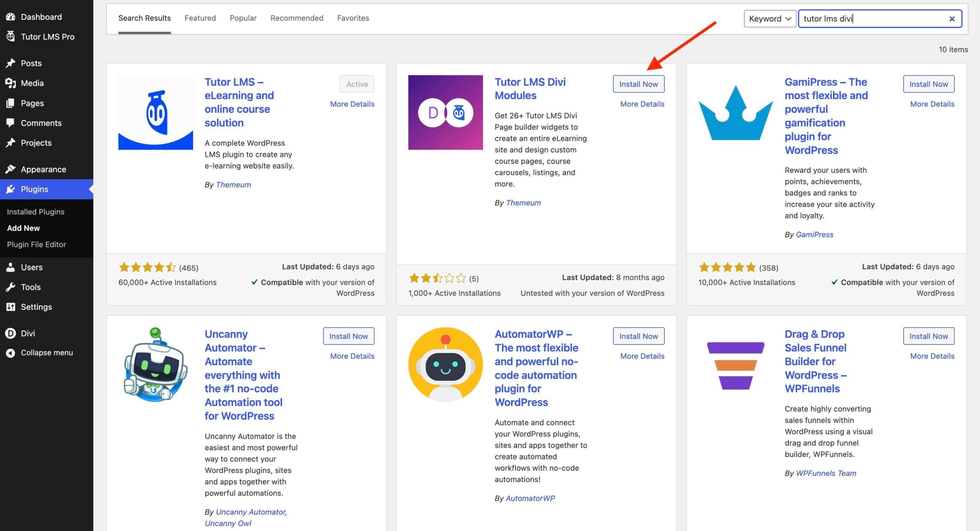
Task: Click the Dashboard gauge icon
Action: click(x=10, y=17)
